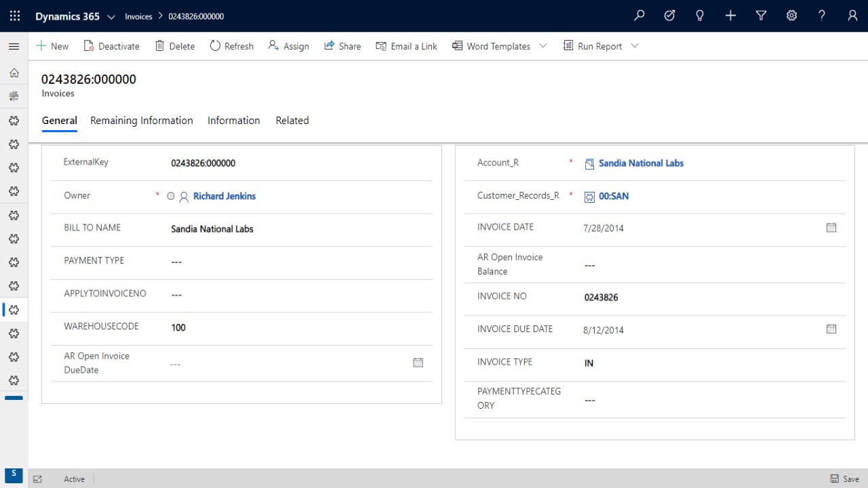This screenshot has height=488, width=868.
Task: Open the app launcher waffle icon
Action: [x=14, y=16]
